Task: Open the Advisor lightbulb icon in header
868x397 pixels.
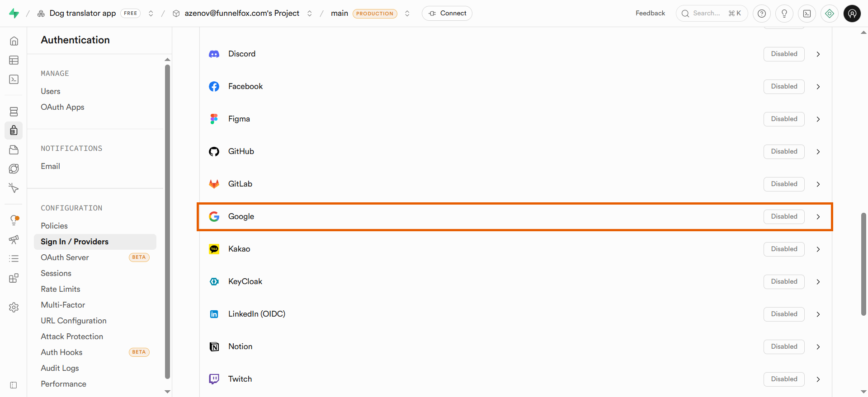Action: coord(784,14)
